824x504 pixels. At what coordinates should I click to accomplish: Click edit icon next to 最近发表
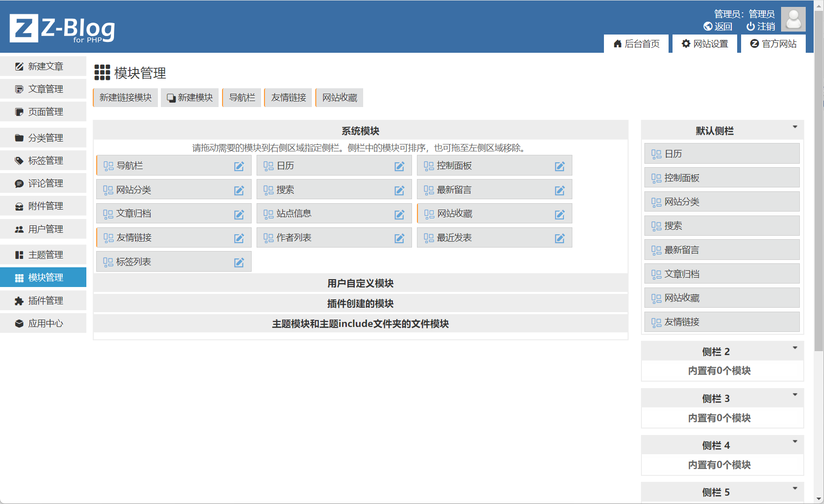(560, 238)
